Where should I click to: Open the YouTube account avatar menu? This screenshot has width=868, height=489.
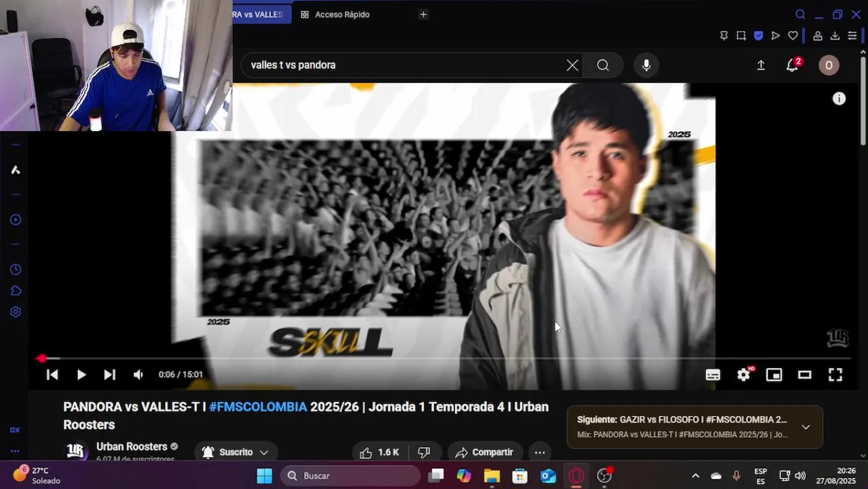click(x=829, y=65)
